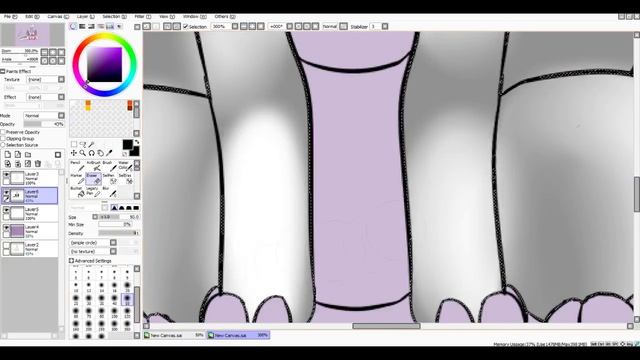The width and height of the screenshot is (640, 360).
Task: Adjust the Min Size slider
Action: coord(115,224)
